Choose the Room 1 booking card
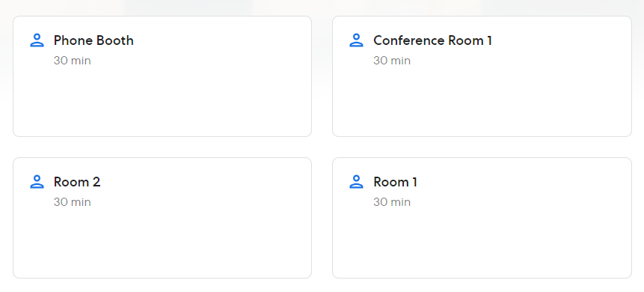The image size is (644, 292). (x=482, y=218)
